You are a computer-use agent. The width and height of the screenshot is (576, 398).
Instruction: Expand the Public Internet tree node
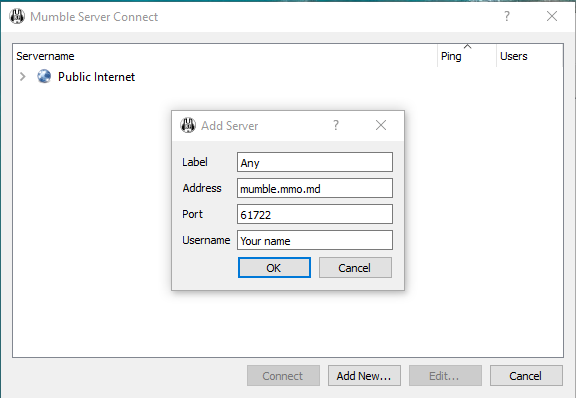(x=22, y=76)
